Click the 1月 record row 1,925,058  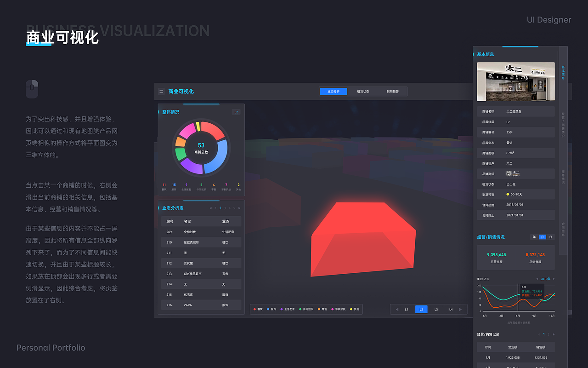coord(516,357)
